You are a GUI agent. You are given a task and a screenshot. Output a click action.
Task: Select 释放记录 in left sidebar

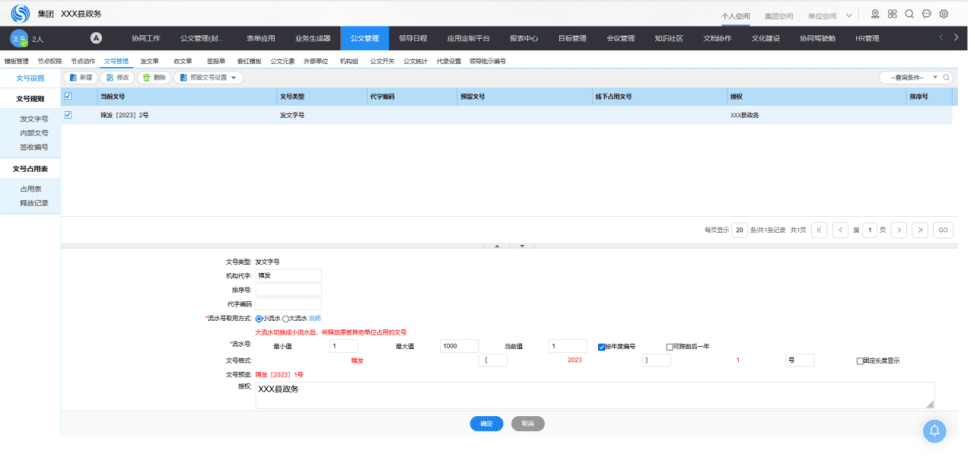pos(34,203)
